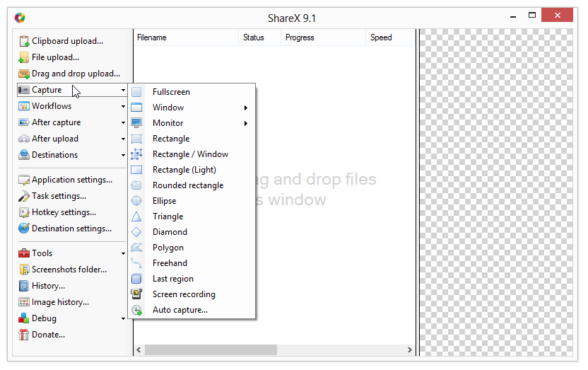Click the horizontal scrollbar right arrow
The width and height of the screenshot is (588, 370).
coord(409,349)
